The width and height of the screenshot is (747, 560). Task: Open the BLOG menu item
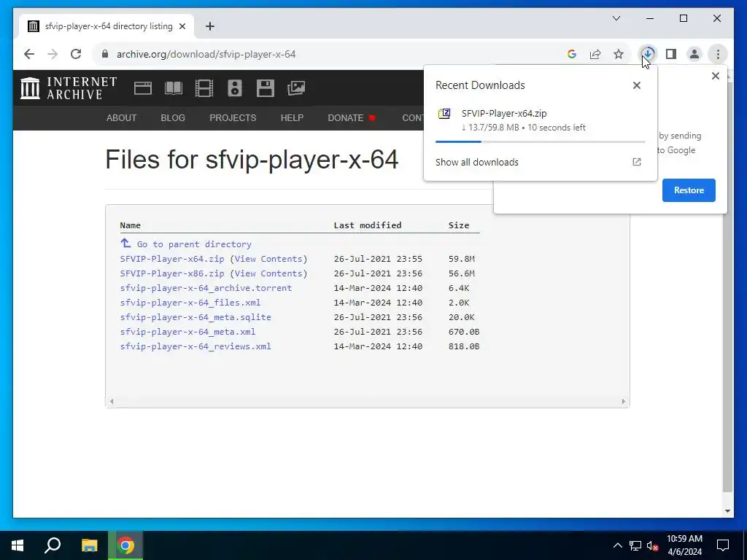[173, 117]
